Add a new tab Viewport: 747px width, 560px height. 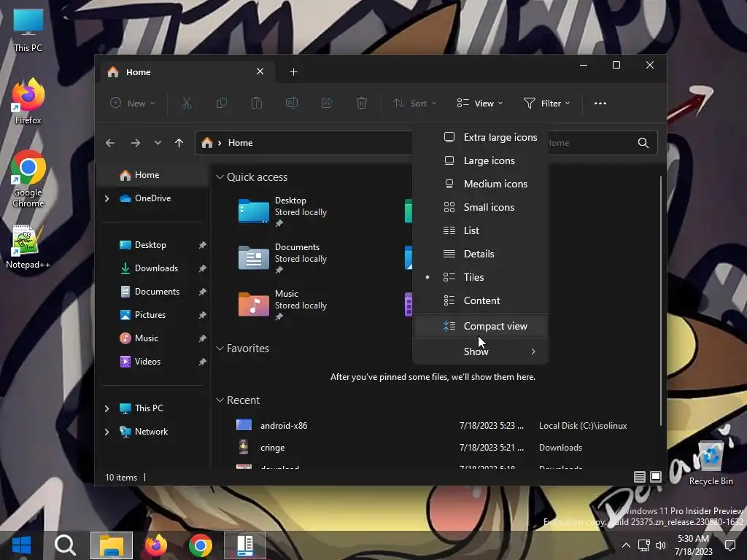293,72
